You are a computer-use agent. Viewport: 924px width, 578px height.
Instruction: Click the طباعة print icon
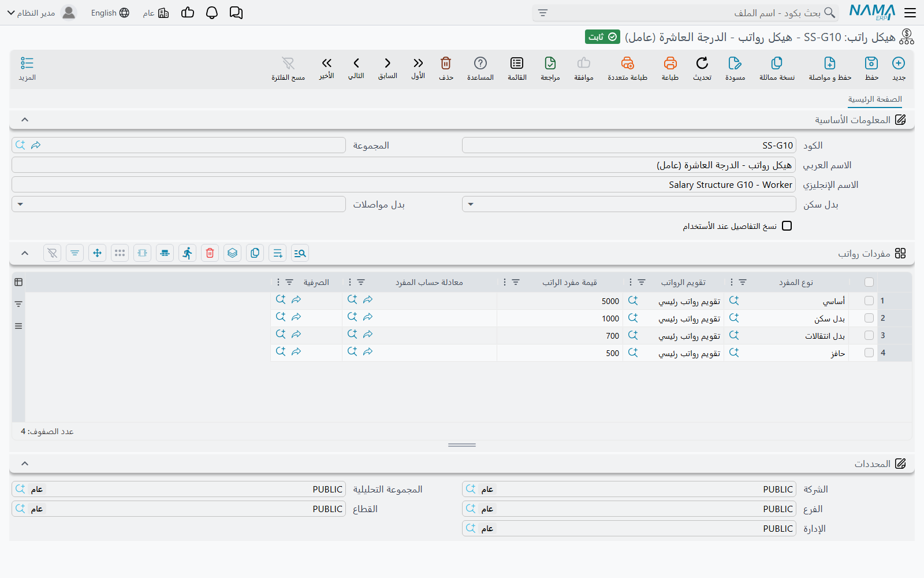tap(670, 63)
